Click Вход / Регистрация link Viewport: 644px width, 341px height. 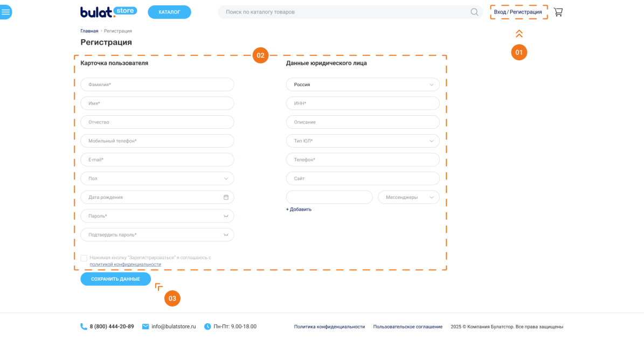(x=518, y=12)
